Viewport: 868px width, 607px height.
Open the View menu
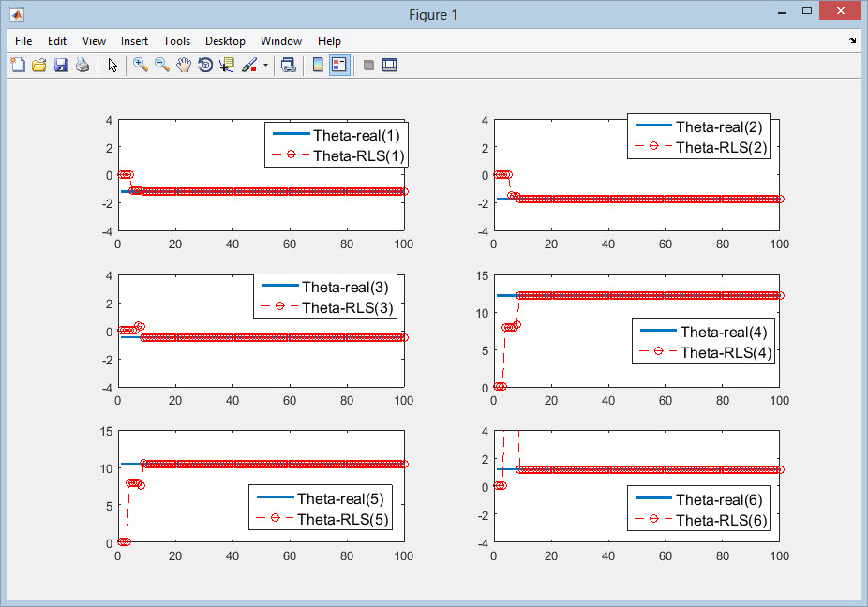point(94,41)
